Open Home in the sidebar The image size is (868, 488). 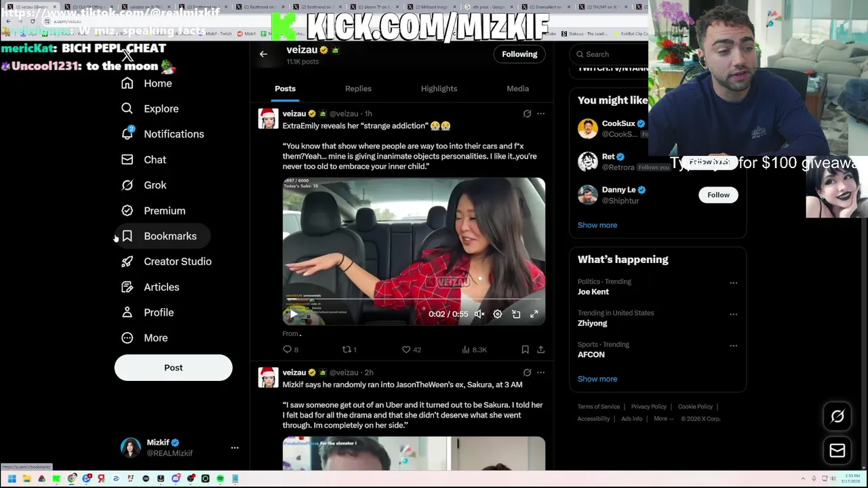pyautogui.click(x=146, y=83)
